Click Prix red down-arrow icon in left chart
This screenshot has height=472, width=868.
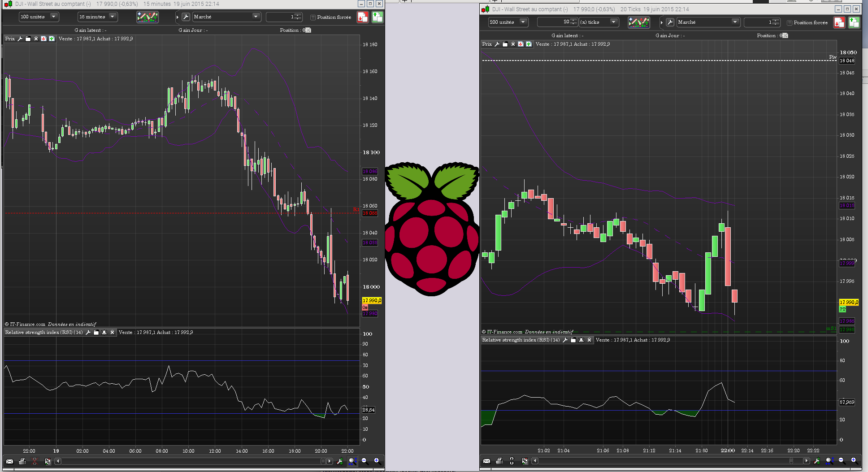pyautogui.click(x=43, y=39)
